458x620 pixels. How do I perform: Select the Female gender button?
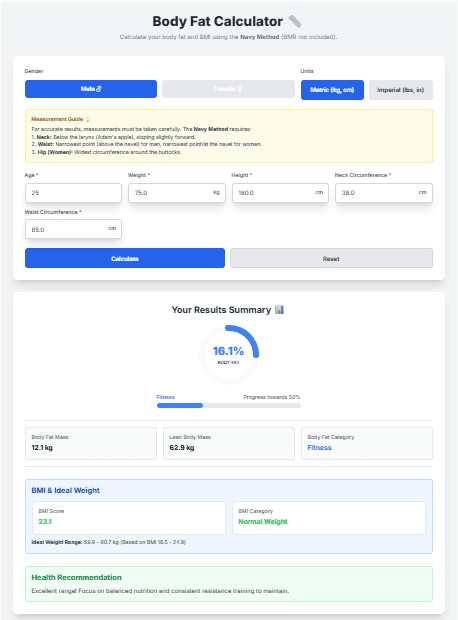click(x=228, y=89)
